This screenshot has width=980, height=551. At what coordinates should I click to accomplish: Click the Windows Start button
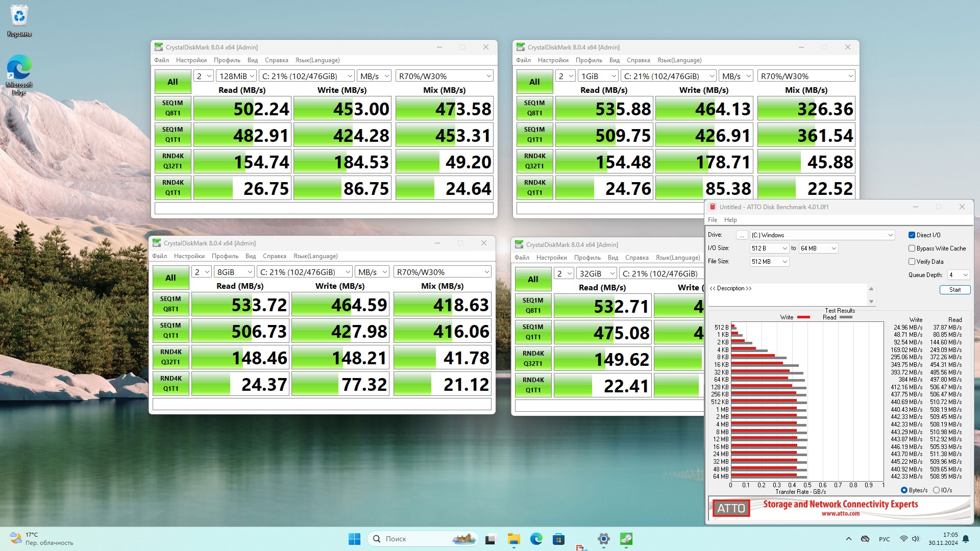[x=354, y=539]
